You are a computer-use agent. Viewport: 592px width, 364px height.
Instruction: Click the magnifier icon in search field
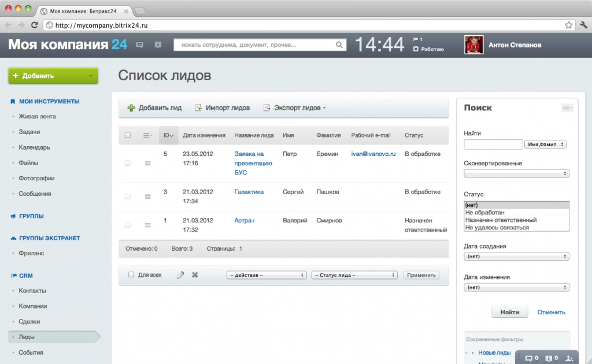pos(339,44)
